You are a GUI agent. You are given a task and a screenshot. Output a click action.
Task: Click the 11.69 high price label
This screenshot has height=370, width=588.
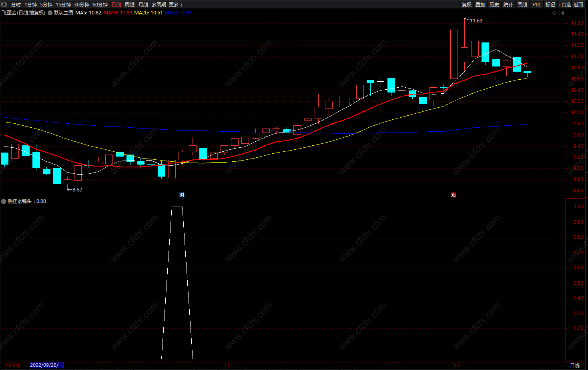(x=476, y=21)
